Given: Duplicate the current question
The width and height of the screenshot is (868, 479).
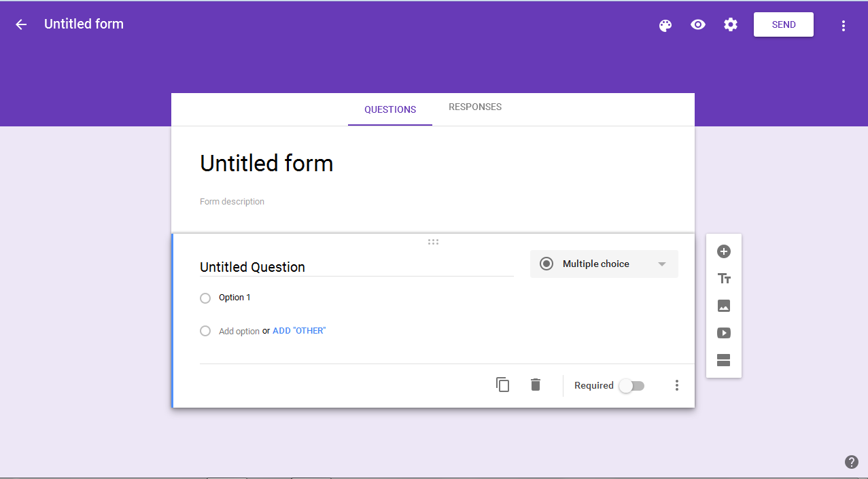Looking at the screenshot, I should (502, 385).
